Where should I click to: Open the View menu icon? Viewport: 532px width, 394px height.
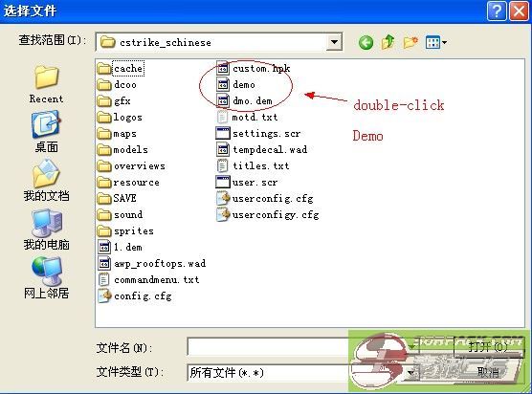tap(436, 42)
